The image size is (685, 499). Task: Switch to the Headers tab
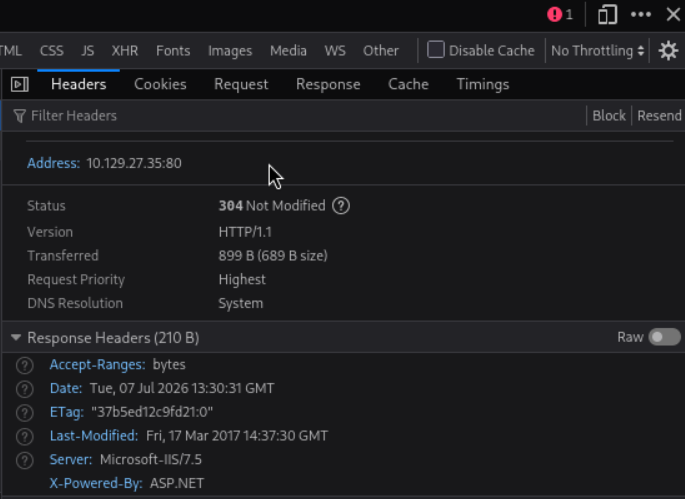pyautogui.click(x=79, y=84)
